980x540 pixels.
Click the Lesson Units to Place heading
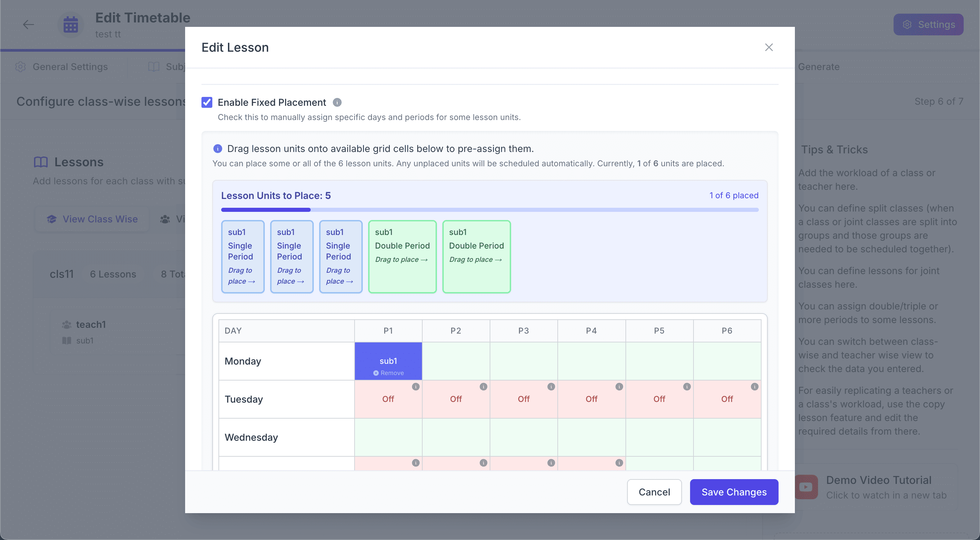276,196
